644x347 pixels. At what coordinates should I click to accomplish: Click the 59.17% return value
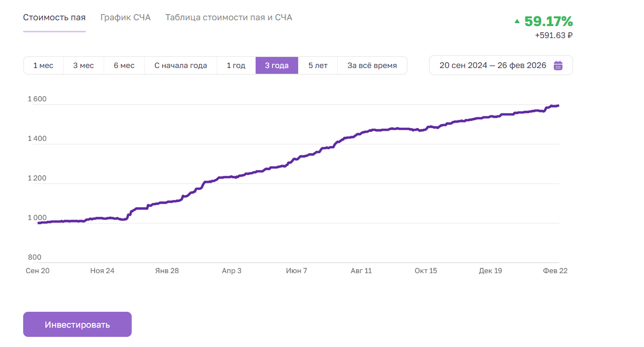click(x=548, y=21)
